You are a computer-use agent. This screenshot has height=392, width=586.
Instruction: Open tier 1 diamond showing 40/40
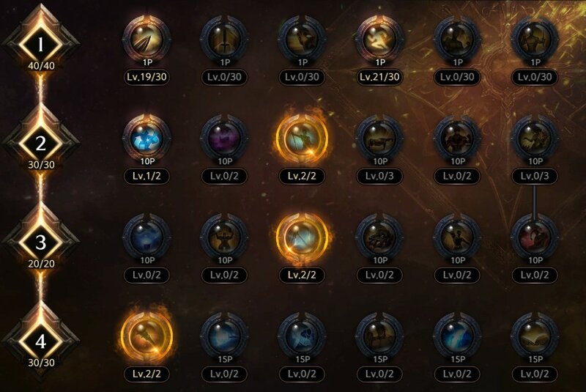41,45
